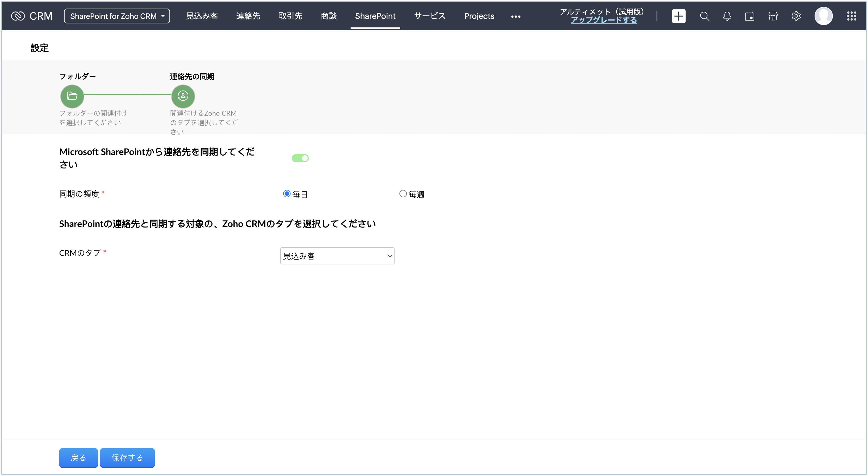The width and height of the screenshot is (868, 476).
Task: Select the 毎週 sync frequency radio
Action: coord(403,194)
